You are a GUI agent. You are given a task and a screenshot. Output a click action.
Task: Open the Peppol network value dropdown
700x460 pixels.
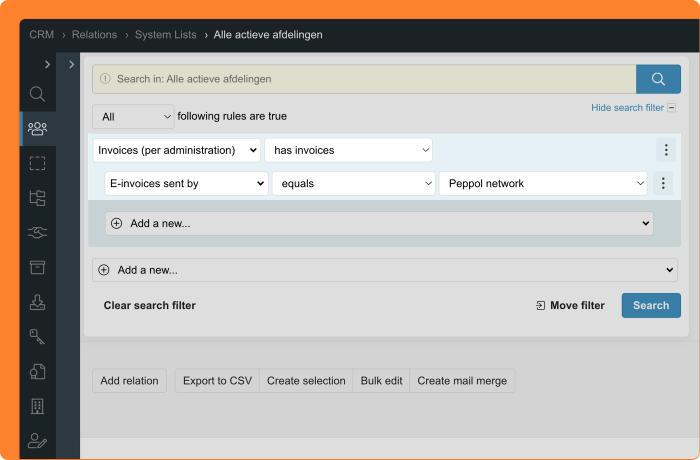pos(543,184)
